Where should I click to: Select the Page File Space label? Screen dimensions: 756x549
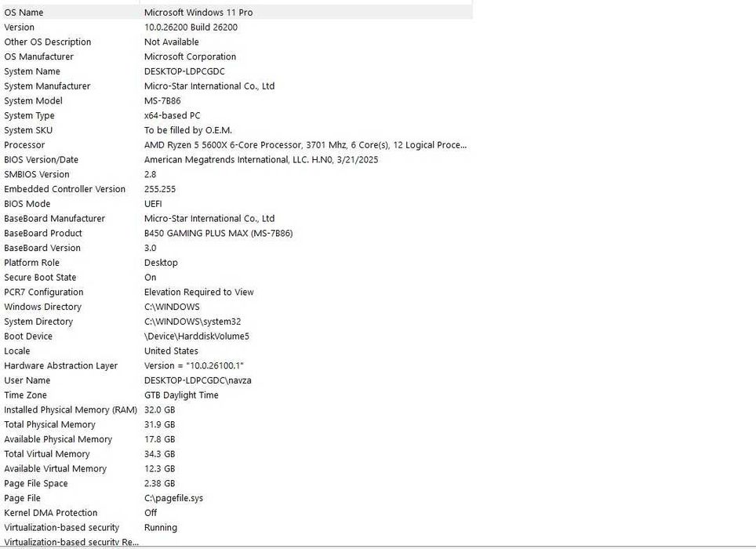(x=35, y=483)
